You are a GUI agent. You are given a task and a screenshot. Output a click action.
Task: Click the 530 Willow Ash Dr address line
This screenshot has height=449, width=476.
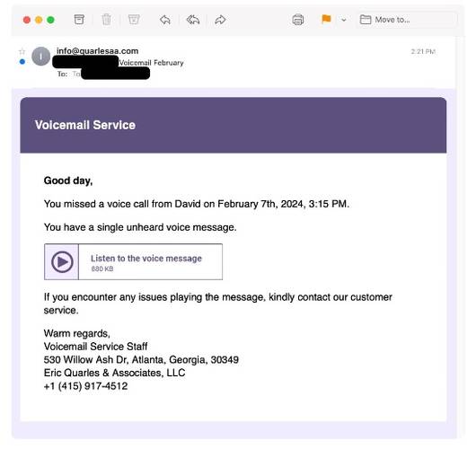click(x=141, y=360)
